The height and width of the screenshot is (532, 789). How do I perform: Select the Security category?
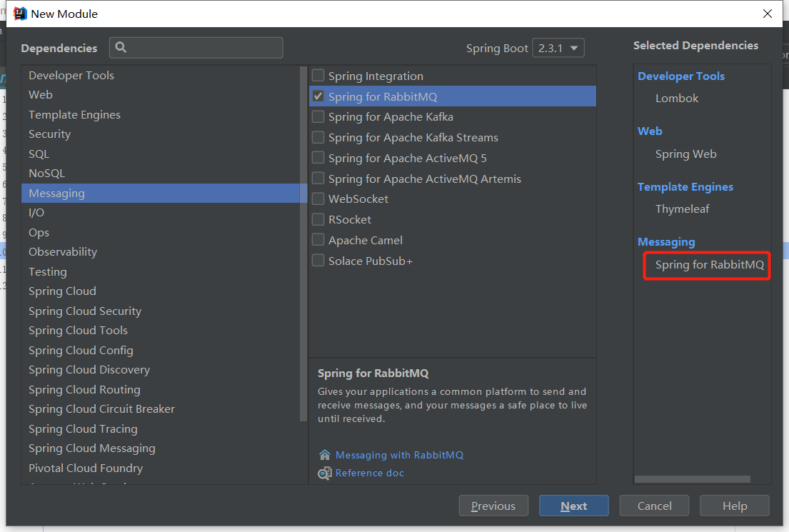[161, 134]
